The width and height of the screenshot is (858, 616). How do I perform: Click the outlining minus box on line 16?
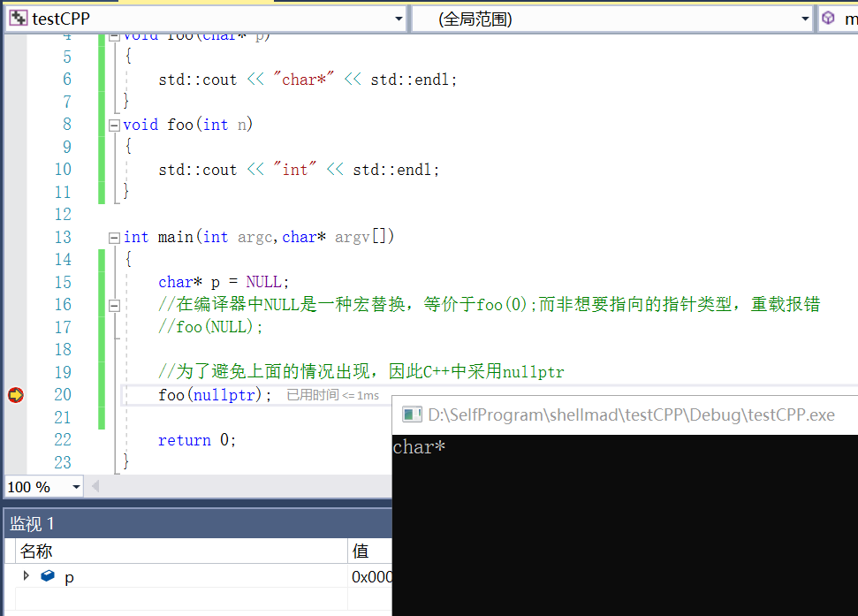(x=114, y=305)
